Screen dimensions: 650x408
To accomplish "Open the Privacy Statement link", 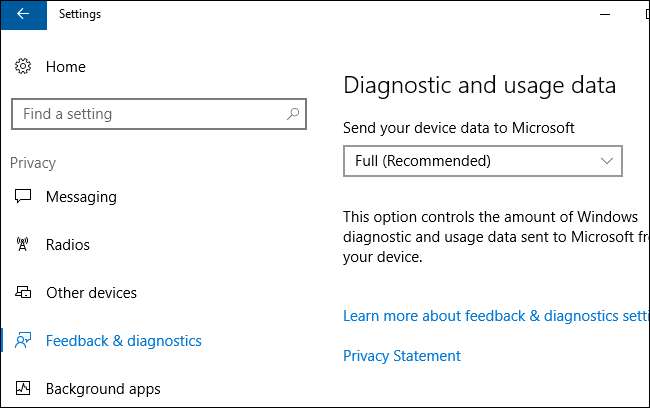I will pyautogui.click(x=402, y=356).
